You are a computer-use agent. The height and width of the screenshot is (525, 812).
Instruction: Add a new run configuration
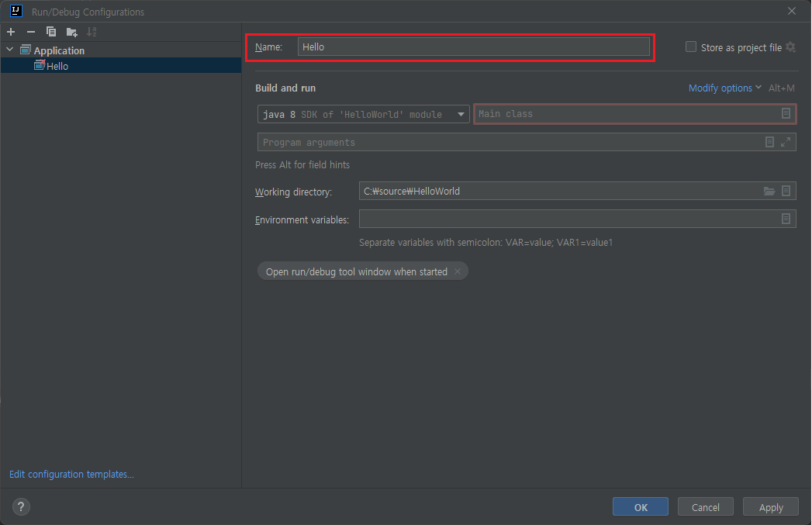click(11, 32)
